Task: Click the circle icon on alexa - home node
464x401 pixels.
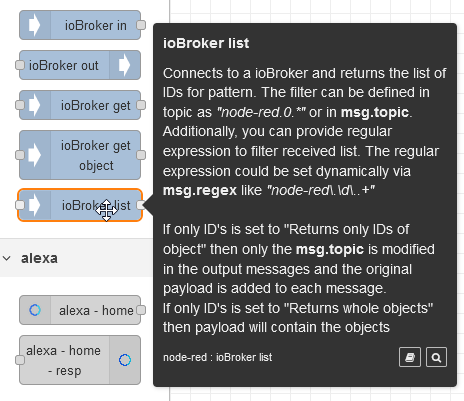Action: pos(35,310)
